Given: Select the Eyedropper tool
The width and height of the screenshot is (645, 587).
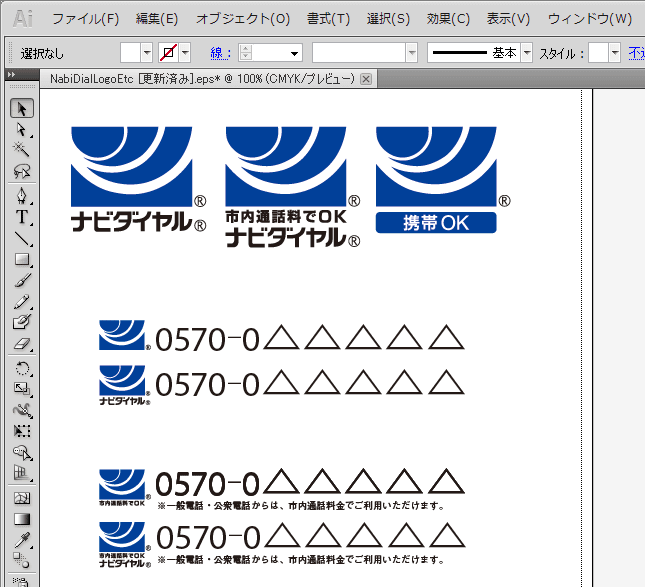Looking at the screenshot, I should pyautogui.click(x=22, y=540).
